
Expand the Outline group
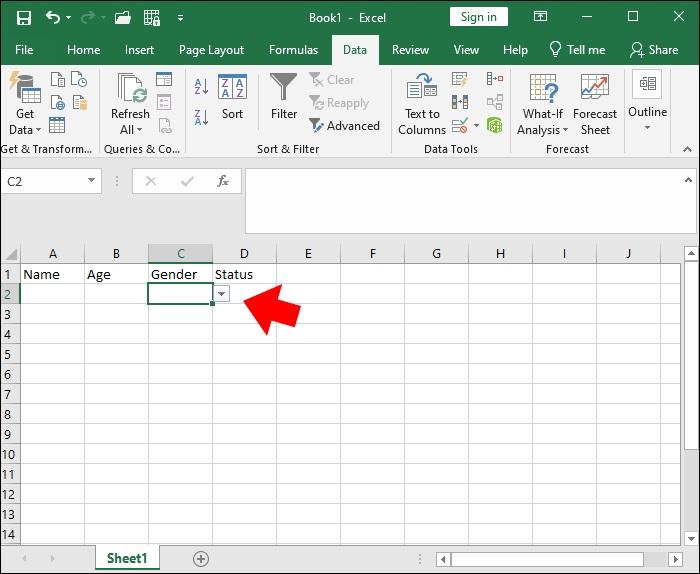(647, 102)
